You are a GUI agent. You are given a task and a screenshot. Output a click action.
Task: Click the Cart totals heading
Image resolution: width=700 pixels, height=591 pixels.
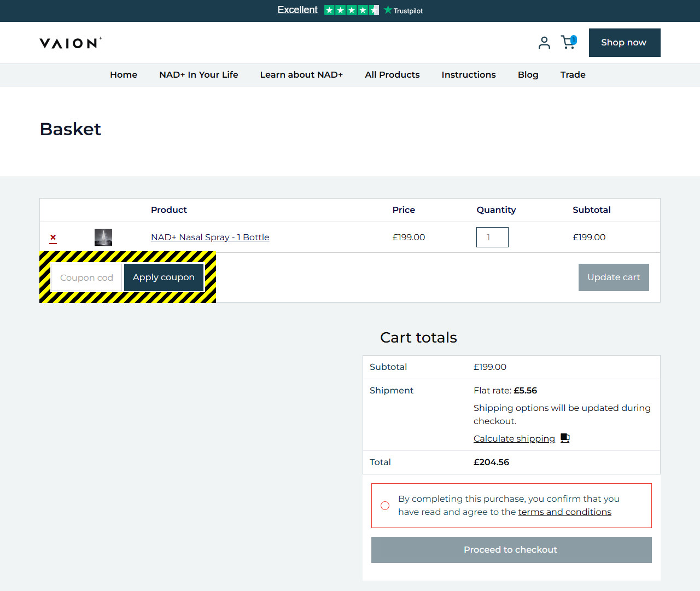(418, 338)
